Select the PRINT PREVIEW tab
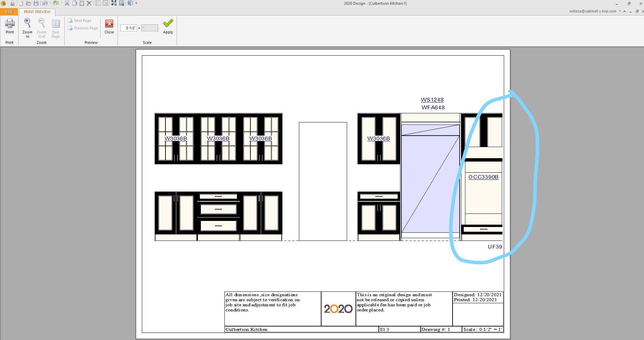Screen dimensions: 644x340 click(x=37, y=12)
